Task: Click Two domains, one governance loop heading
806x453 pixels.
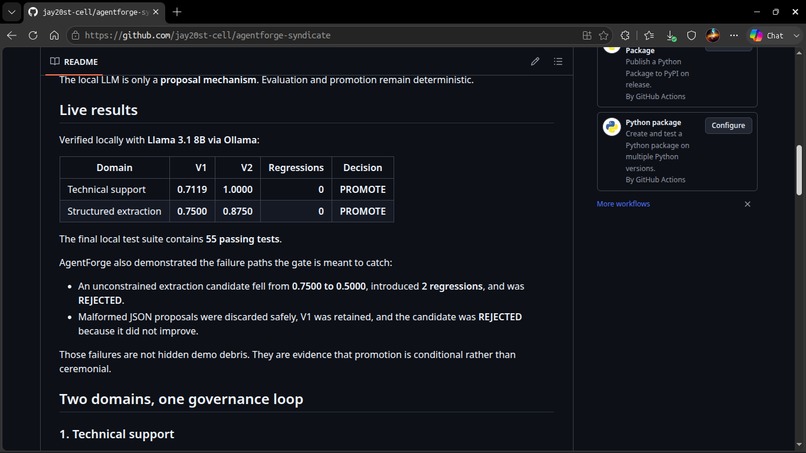Action: tap(181, 399)
